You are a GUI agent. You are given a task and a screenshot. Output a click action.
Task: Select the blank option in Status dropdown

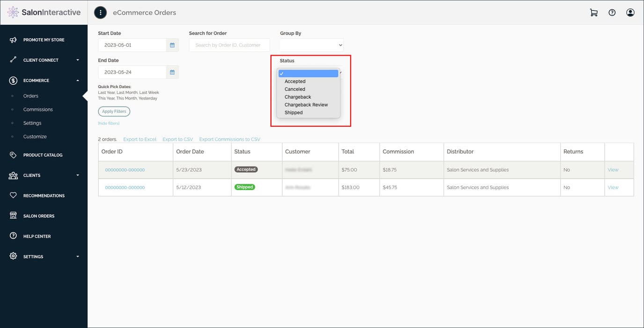click(308, 73)
